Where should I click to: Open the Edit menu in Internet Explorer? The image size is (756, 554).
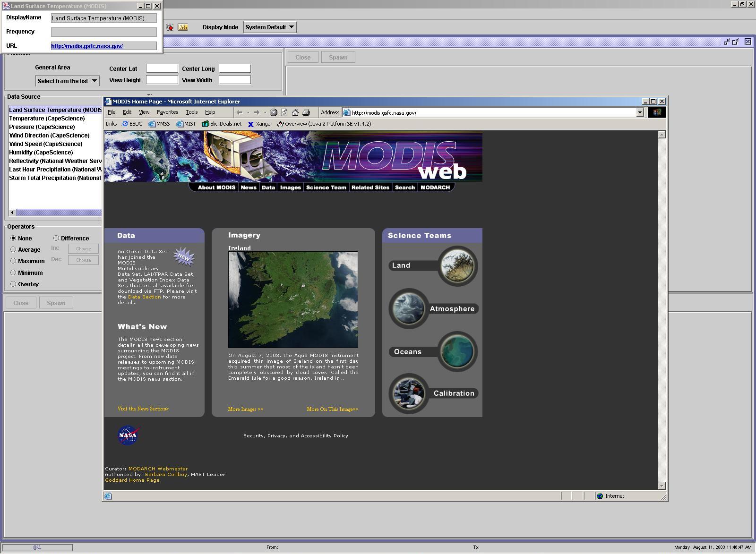(127, 112)
